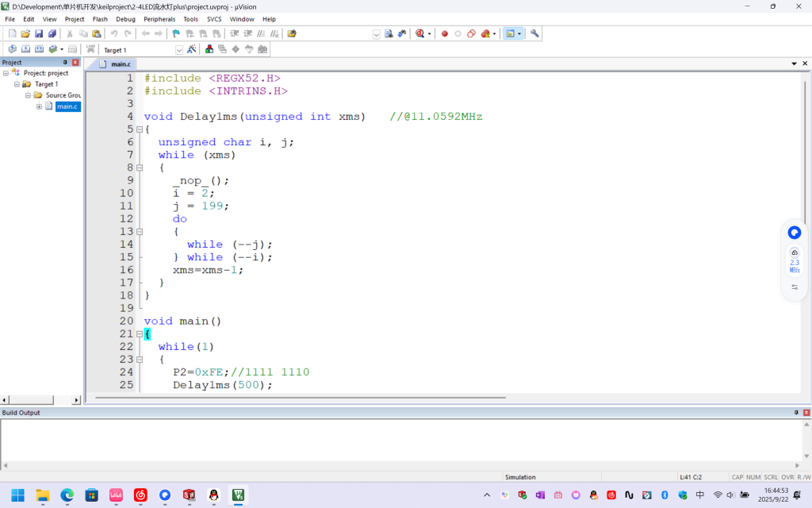Click the Options for Target wand icon
The width and height of the screenshot is (812, 508).
point(191,49)
